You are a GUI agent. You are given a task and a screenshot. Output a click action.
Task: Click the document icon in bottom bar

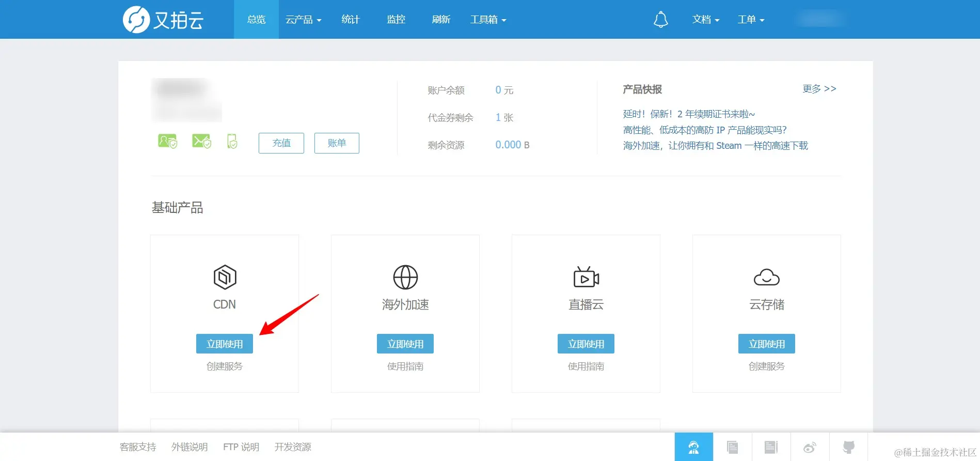coord(732,447)
